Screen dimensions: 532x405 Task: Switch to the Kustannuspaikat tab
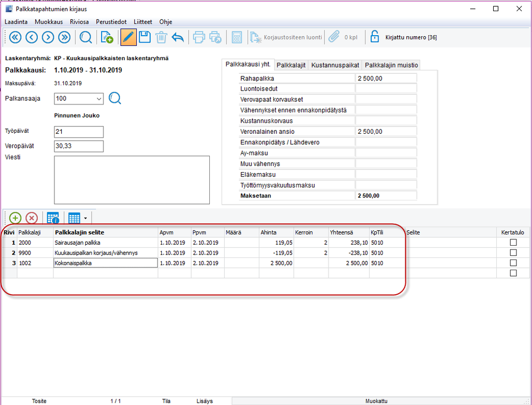tap(335, 65)
